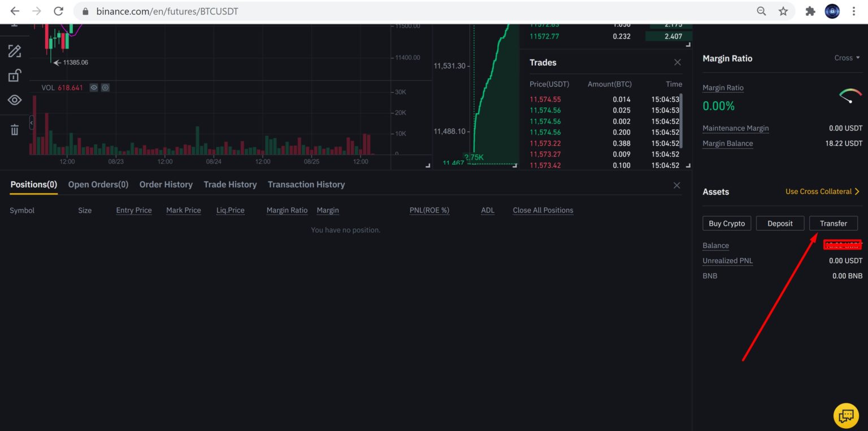Screen dimensions: 868x431
Task: Reload the Binance futures page
Action: (x=58, y=11)
